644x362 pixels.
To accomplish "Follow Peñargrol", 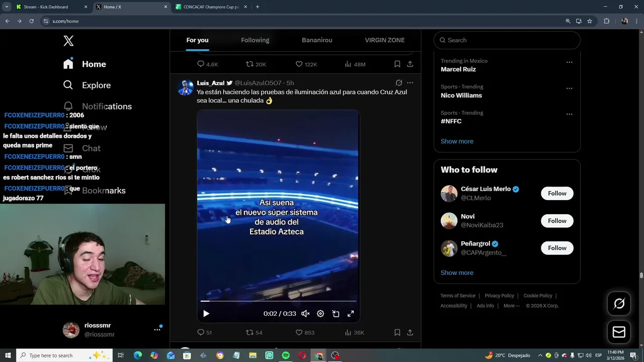I will coord(557,248).
